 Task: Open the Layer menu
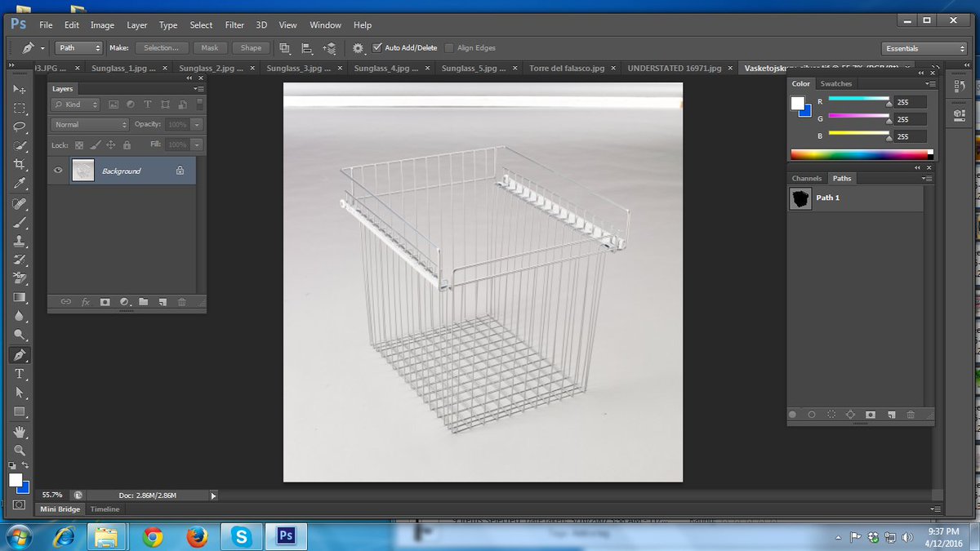coord(137,25)
